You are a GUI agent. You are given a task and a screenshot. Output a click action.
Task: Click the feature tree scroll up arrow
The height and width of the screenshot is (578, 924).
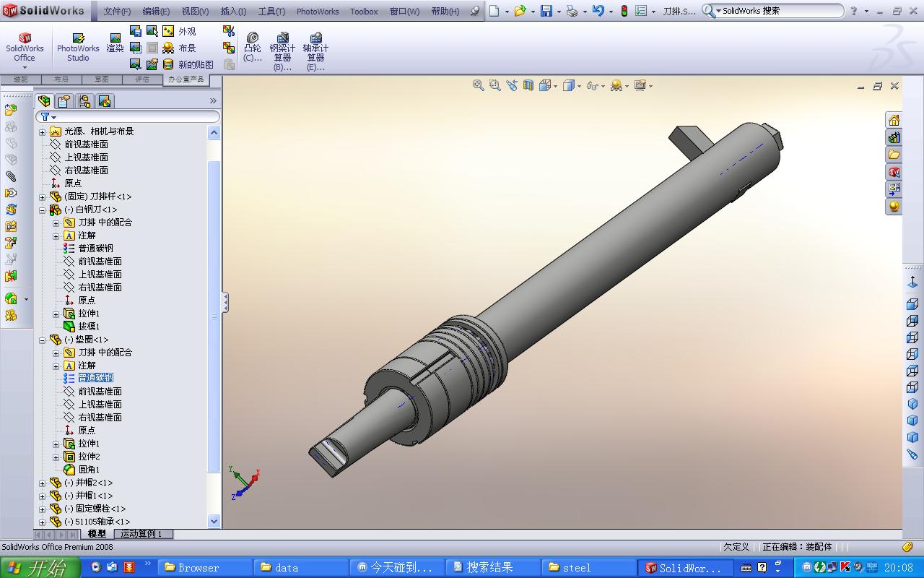(x=214, y=132)
